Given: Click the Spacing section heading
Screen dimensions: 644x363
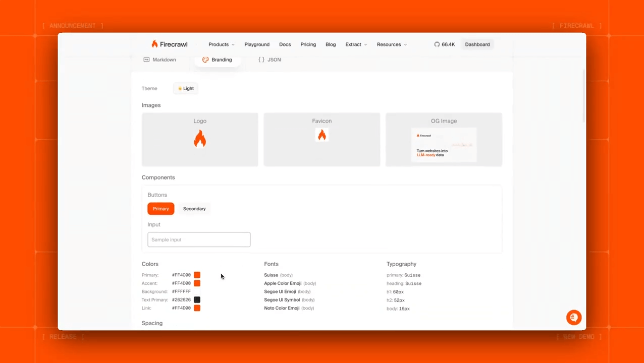Looking at the screenshot, I should 152,323.
